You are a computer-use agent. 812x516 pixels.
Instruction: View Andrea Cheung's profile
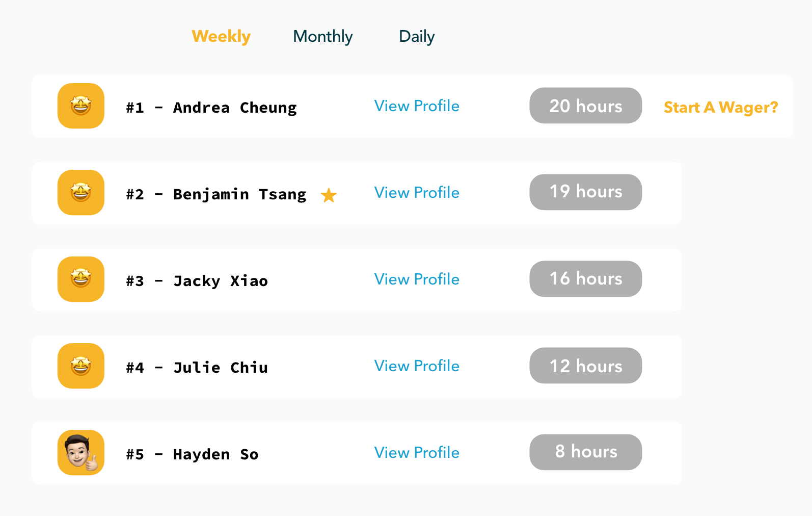[x=416, y=106]
